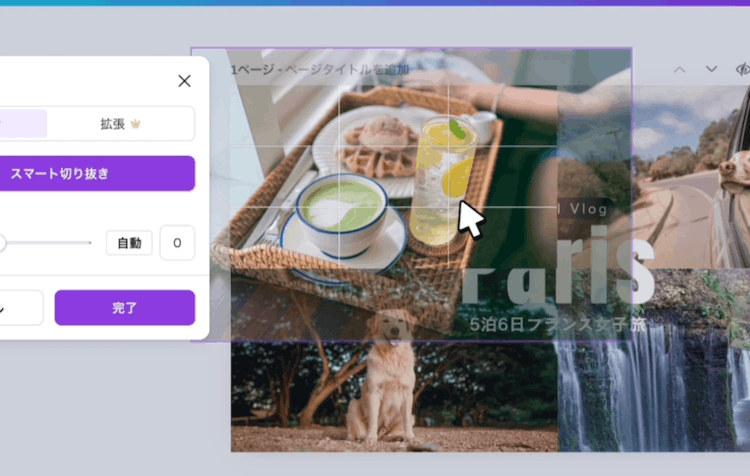Click the rotation value field showing 0
750x476 pixels.
point(177,243)
